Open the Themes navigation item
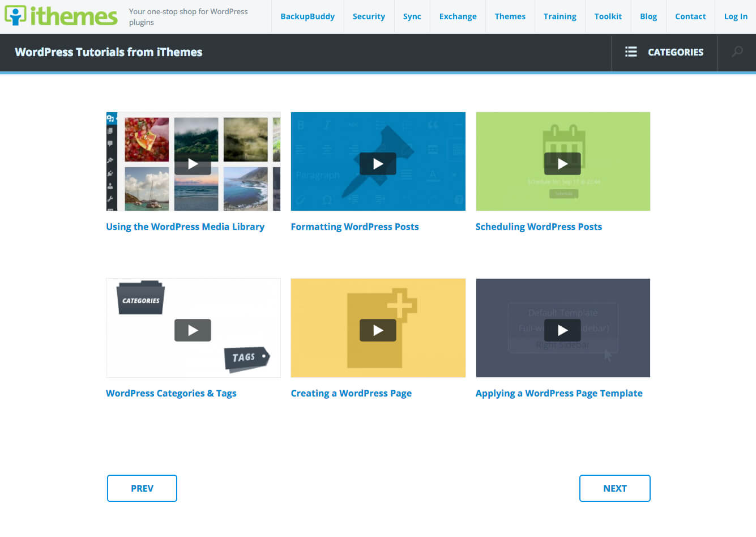 click(x=510, y=16)
